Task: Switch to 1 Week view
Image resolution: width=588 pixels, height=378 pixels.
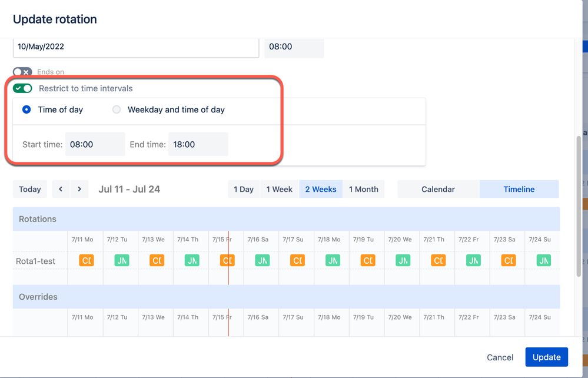Action: point(279,190)
